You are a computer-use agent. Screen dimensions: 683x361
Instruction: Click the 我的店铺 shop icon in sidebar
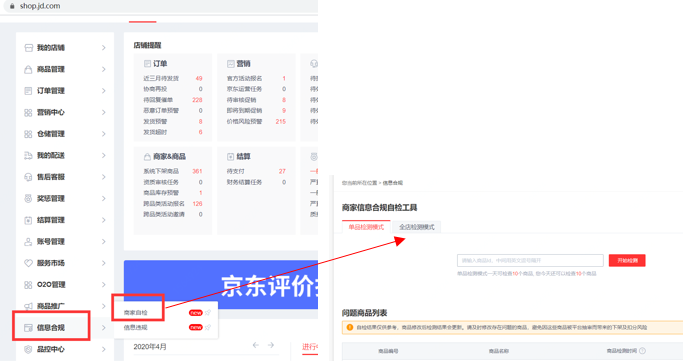28,48
